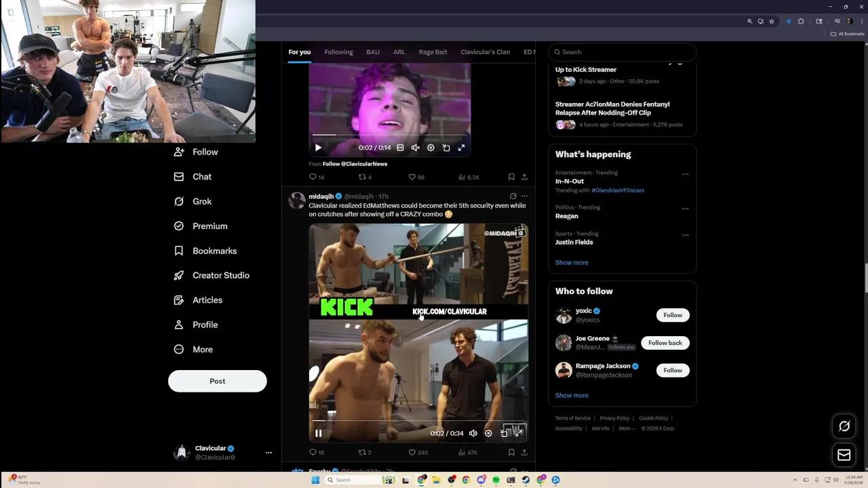
Task: Open Bookmarks in the sidebar
Action: (x=205, y=251)
